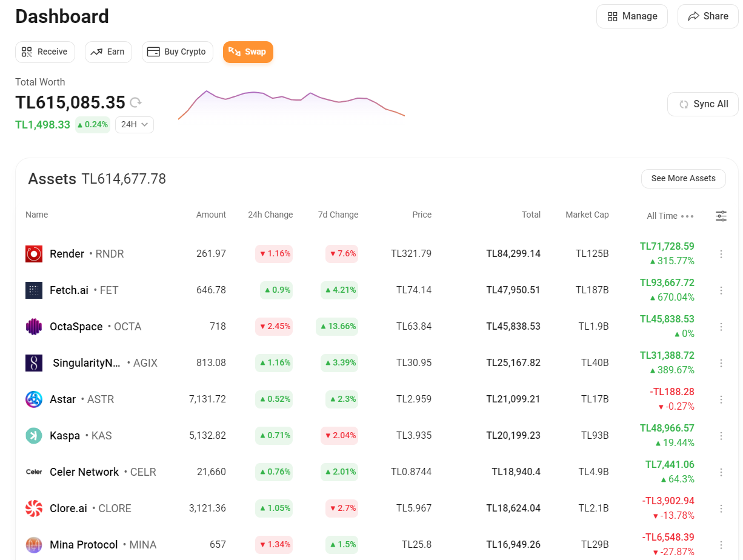
Task: Click the Sync All button
Action: click(703, 104)
